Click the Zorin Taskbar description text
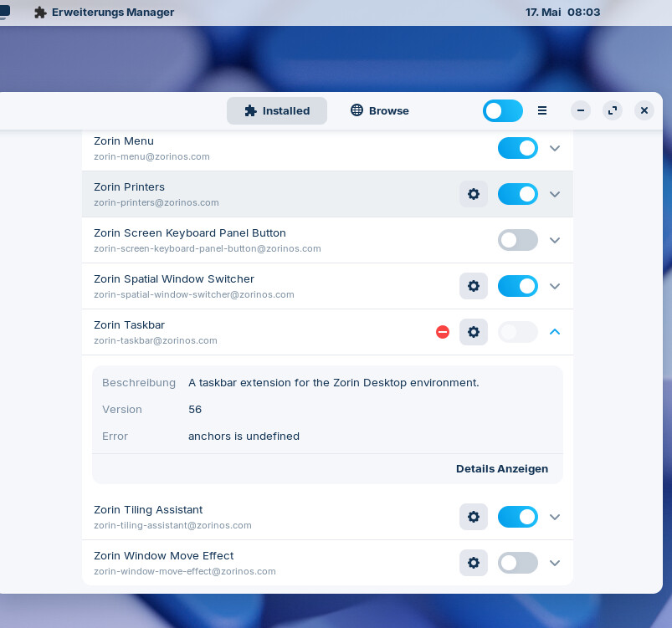The width and height of the screenshot is (672, 628). pos(334,382)
